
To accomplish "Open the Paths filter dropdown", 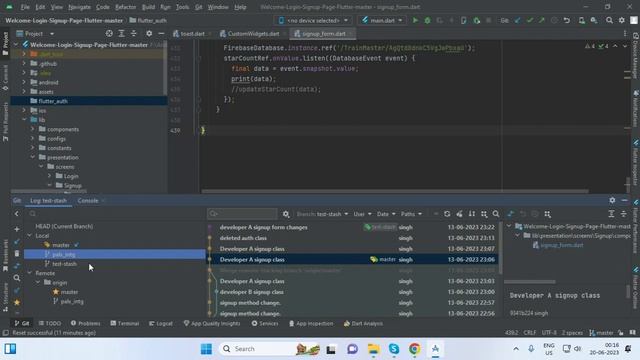I will click(x=411, y=214).
